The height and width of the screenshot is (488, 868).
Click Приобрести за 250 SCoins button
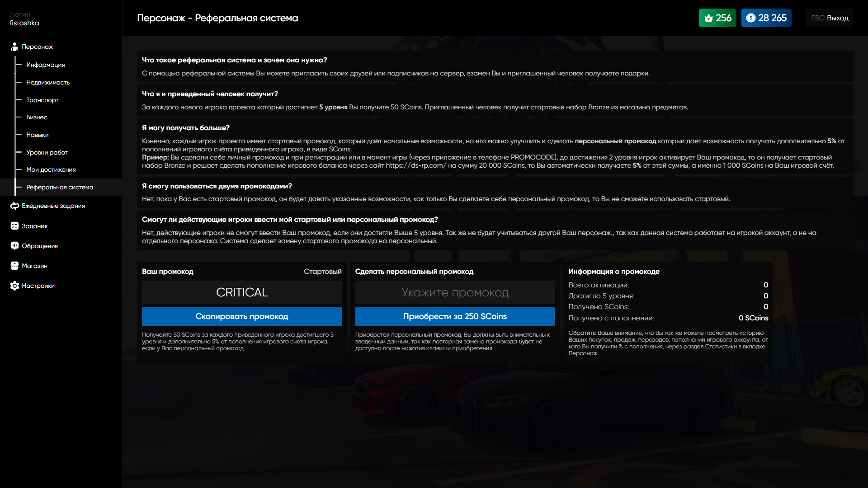click(455, 316)
